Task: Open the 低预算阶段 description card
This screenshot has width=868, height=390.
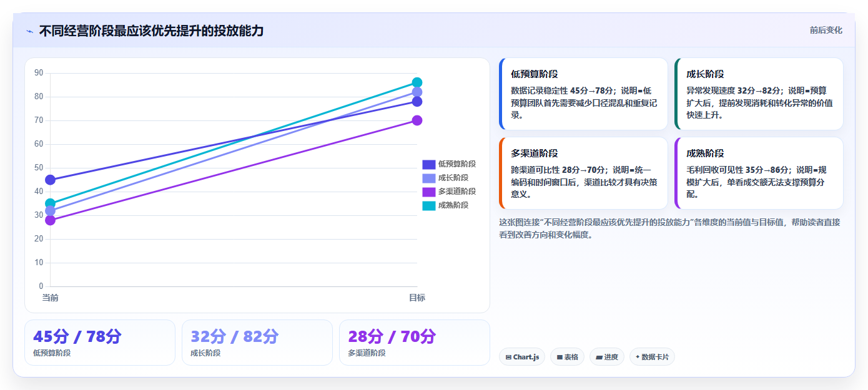Action: click(x=583, y=94)
